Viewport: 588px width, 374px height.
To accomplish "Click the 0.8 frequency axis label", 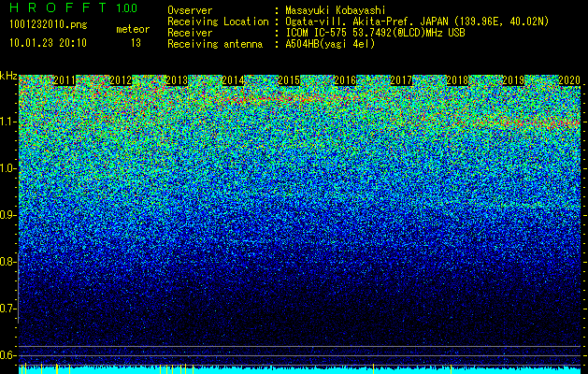I will [x=7, y=262].
